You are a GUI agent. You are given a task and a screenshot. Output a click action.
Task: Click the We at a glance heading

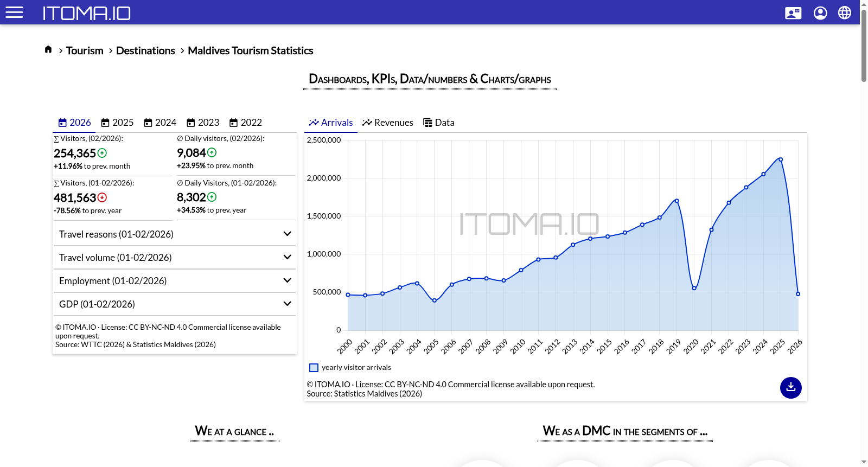coord(235,431)
